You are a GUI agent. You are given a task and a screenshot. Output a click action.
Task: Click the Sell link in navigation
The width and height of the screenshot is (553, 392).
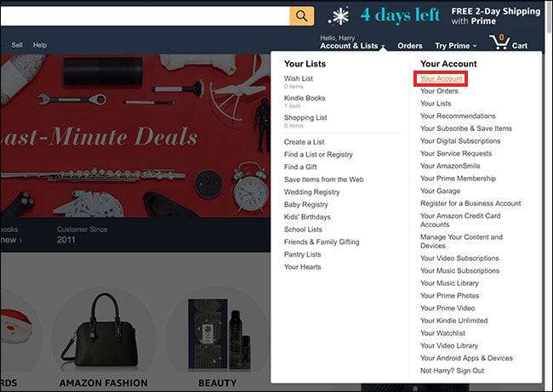[17, 45]
